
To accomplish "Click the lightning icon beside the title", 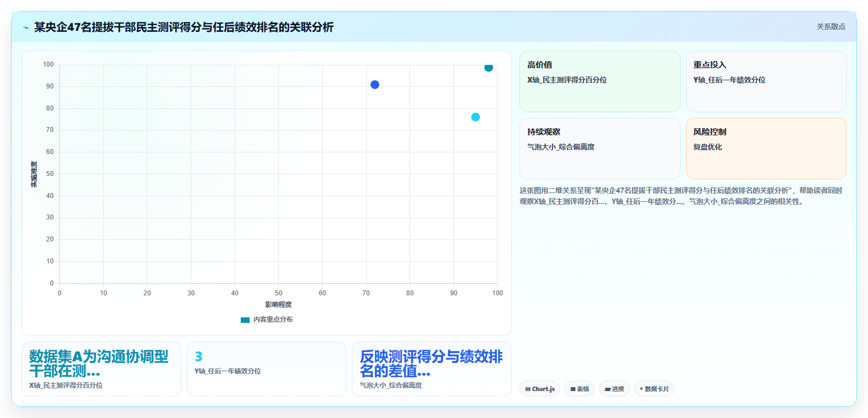I will pyautogui.click(x=26, y=28).
